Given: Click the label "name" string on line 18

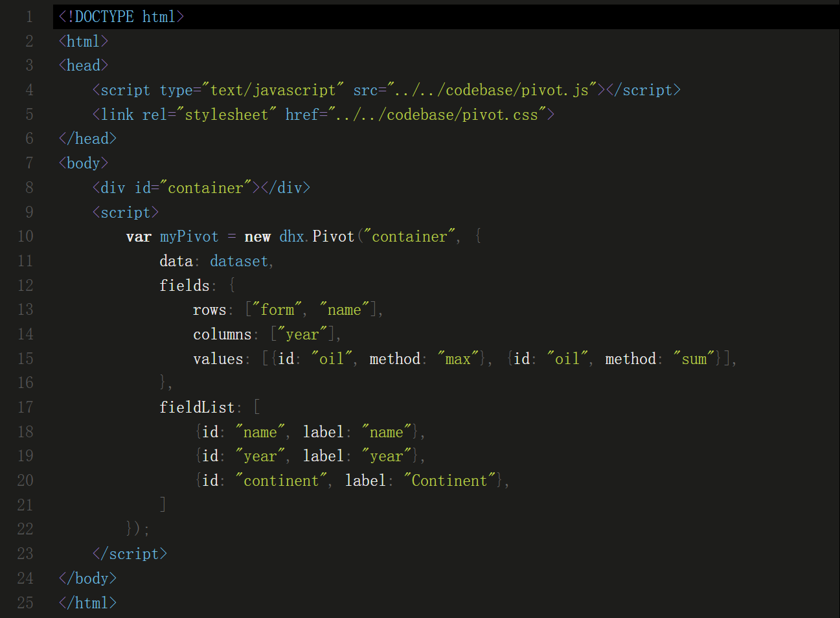Looking at the screenshot, I should click(x=387, y=433).
